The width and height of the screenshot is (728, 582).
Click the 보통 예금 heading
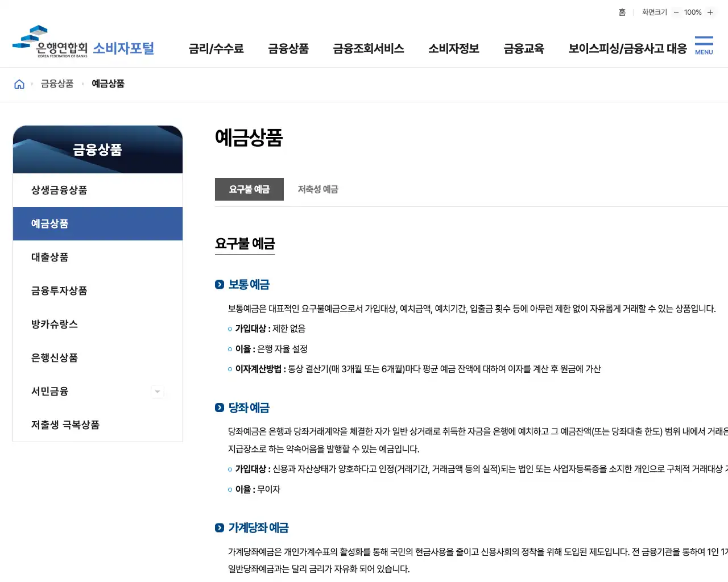[249, 284]
